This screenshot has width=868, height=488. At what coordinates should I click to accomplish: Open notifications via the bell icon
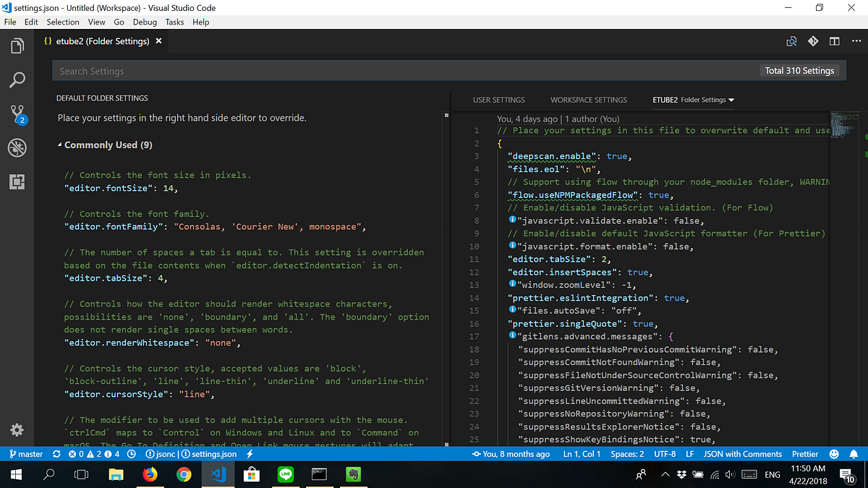854,454
